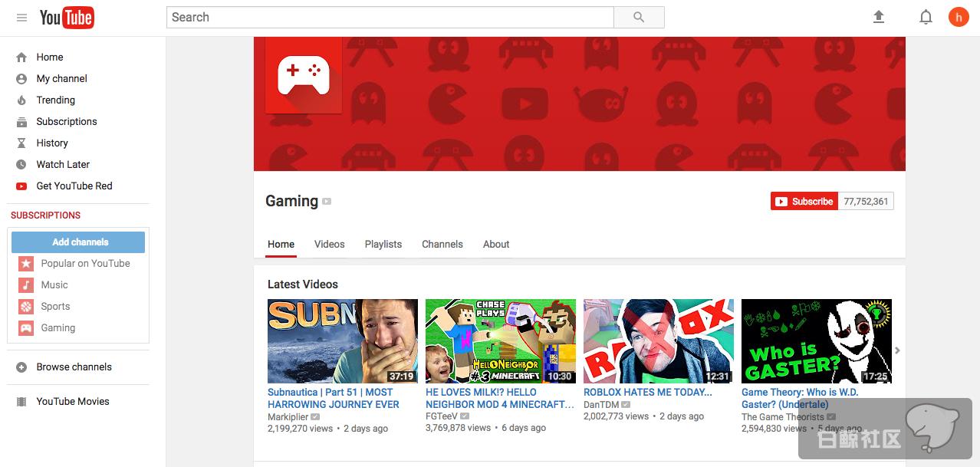The image size is (980, 467).
Task: Click the My channel person icon
Action: point(21,78)
